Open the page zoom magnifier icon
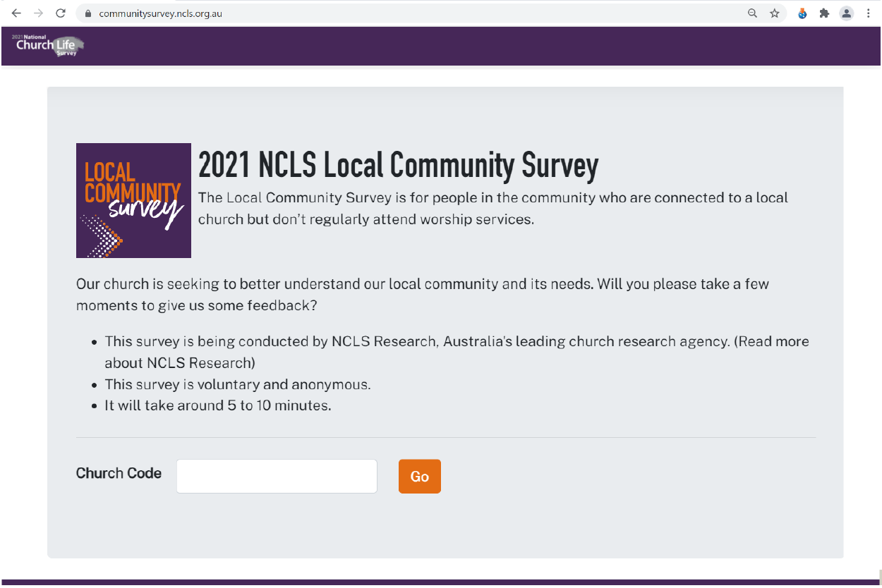Image resolution: width=882 pixels, height=588 pixels. click(x=752, y=13)
